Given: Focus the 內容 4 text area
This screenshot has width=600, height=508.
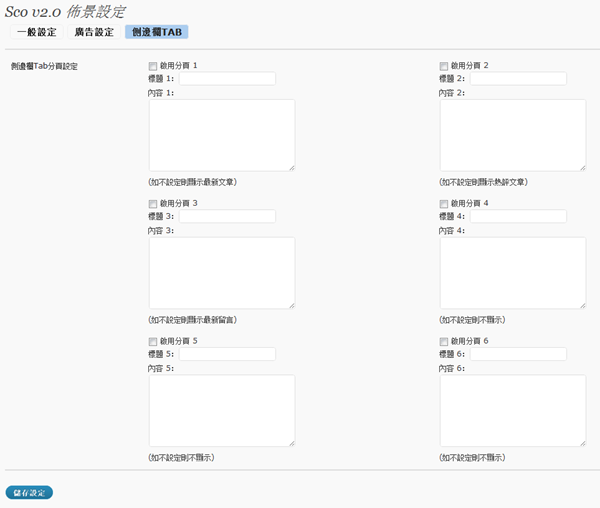Looking at the screenshot, I should 513,273.
